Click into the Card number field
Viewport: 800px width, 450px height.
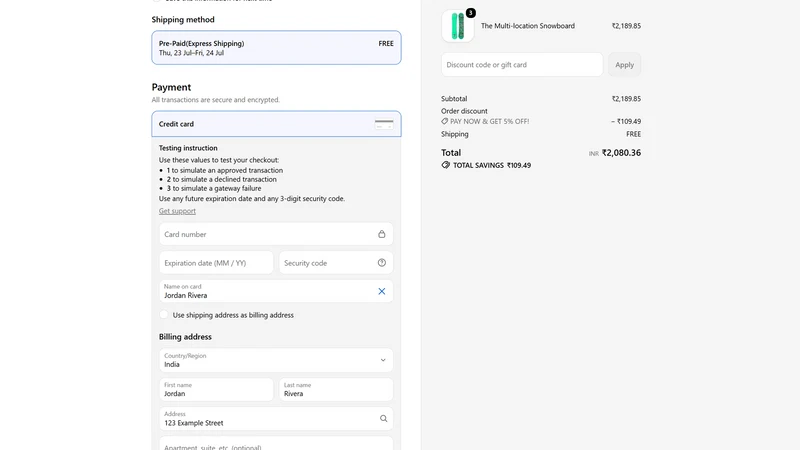pos(276,234)
